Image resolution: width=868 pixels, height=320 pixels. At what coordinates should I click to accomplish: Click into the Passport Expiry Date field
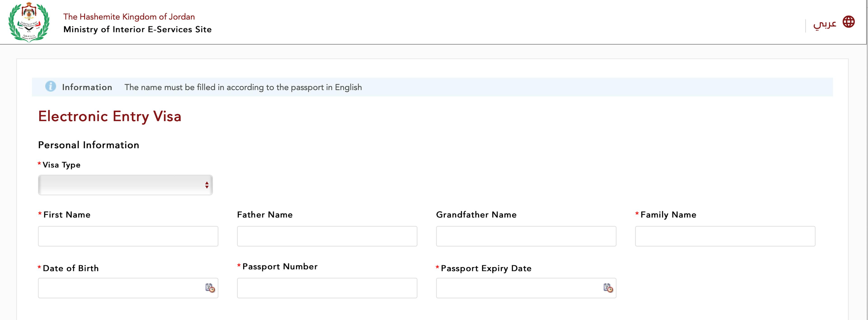tap(526, 288)
